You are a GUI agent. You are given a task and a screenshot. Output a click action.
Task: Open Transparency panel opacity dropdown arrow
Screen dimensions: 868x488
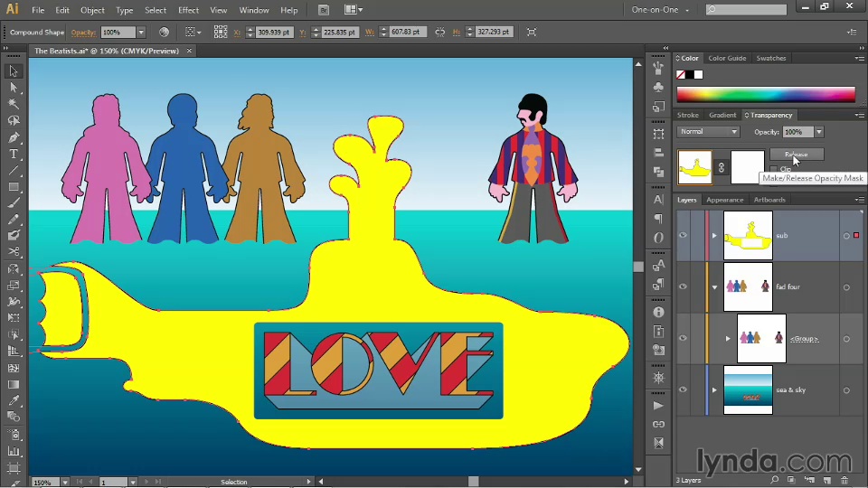click(x=819, y=132)
